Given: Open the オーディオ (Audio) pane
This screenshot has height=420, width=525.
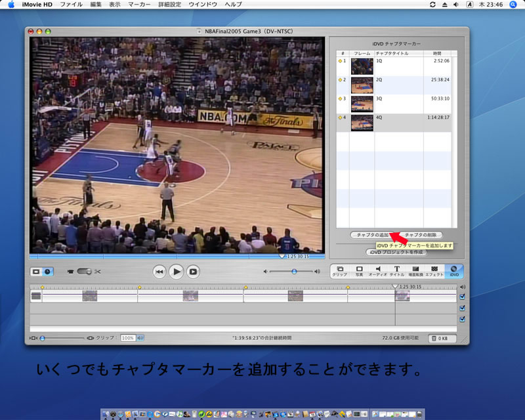Looking at the screenshot, I should [x=378, y=270].
